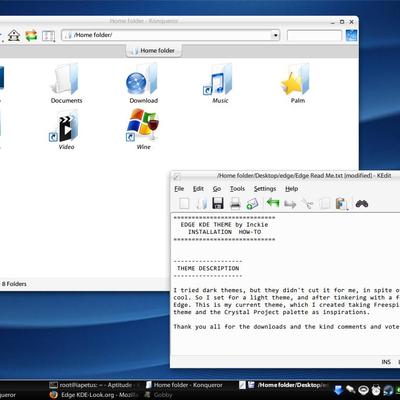Viewport: 400px width, 400px height.
Task: Open the Music folder
Action: point(220,84)
